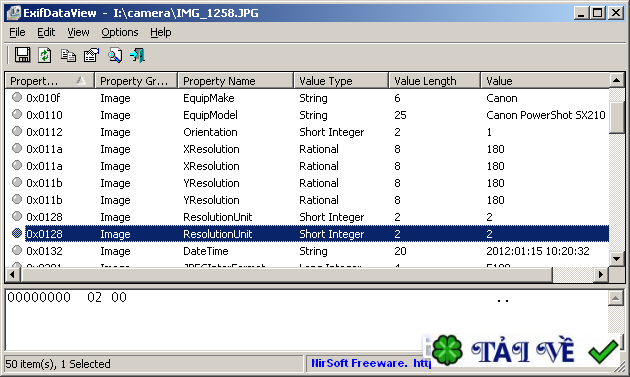Click hex pane scroll up arrow
This screenshot has height=377, width=630.
[x=616, y=298]
